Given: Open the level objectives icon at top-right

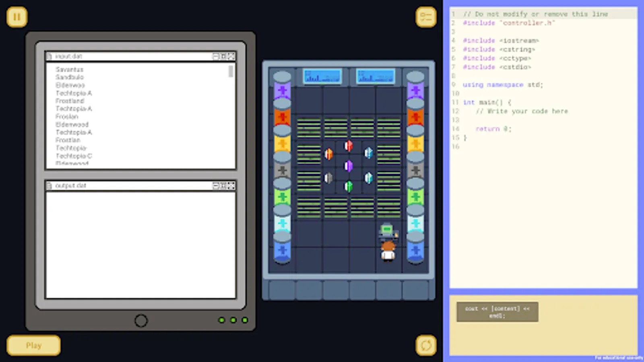Looking at the screenshot, I should click(426, 16).
